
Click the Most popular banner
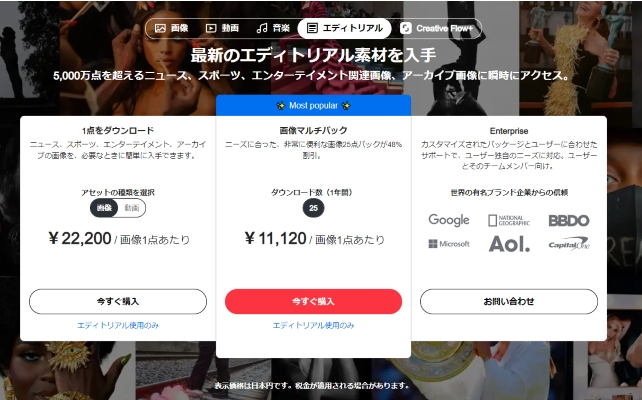313,106
